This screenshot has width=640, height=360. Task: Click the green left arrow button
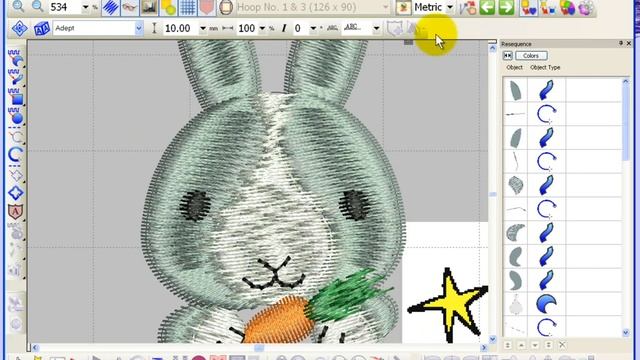click(x=487, y=7)
